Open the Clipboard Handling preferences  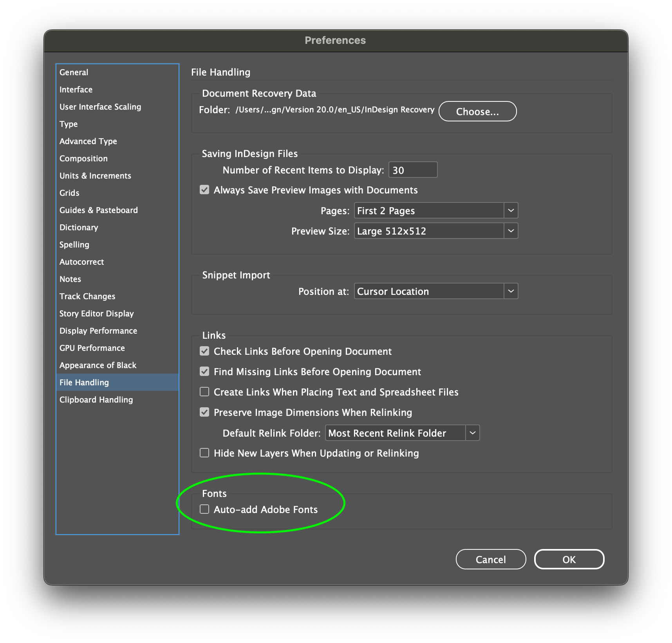[96, 399]
